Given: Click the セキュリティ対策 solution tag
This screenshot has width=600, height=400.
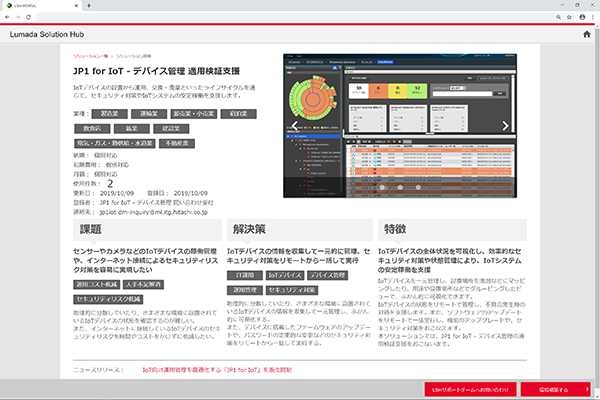Looking at the screenshot, I should 292,290.
